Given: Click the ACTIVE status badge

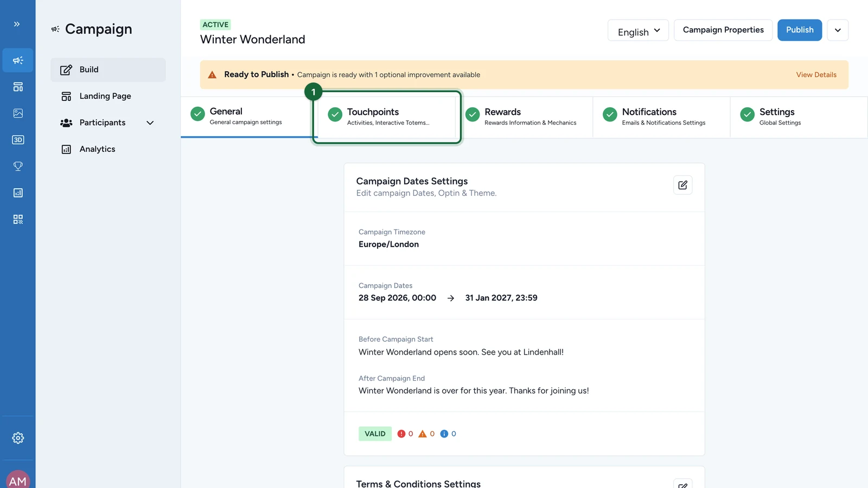Looking at the screenshot, I should pos(215,25).
